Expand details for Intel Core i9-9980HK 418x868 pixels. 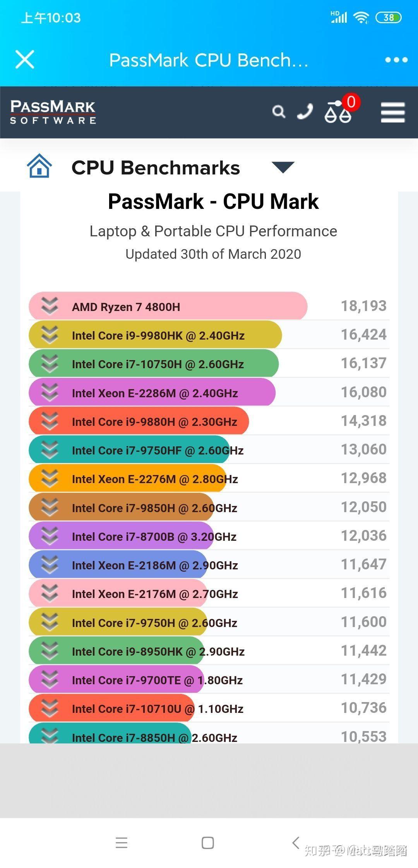click(x=50, y=335)
